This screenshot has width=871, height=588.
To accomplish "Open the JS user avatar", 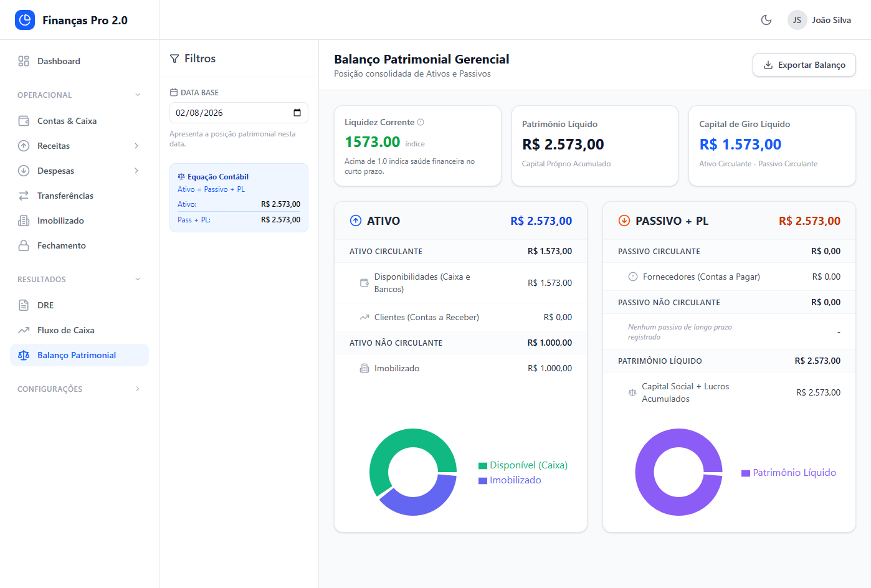I will tap(797, 20).
